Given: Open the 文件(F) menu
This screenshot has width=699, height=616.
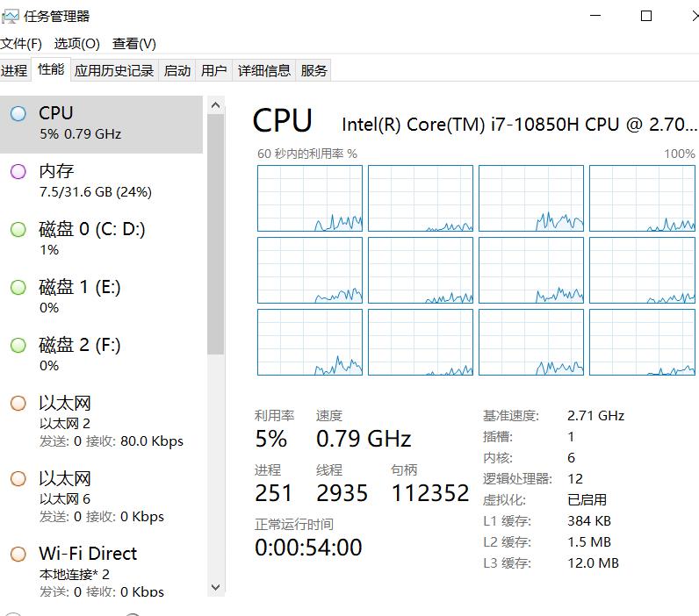Looking at the screenshot, I should (21, 43).
